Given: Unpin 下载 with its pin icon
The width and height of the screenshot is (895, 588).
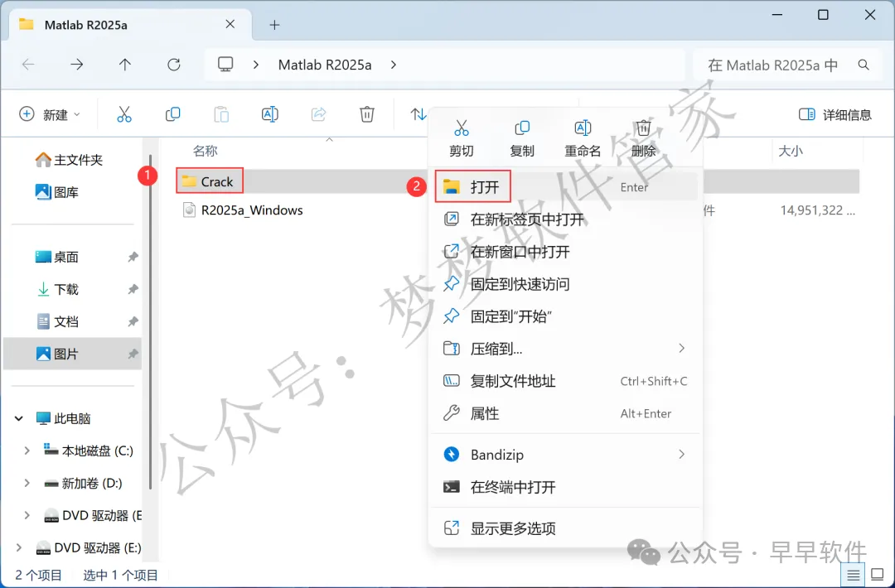Looking at the screenshot, I should (133, 289).
